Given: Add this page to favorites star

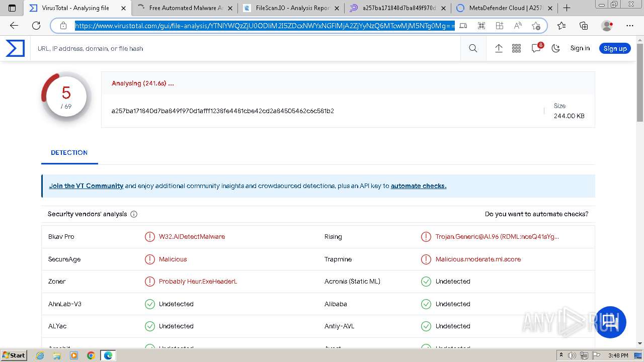Looking at the screenshot, I should [536, 26].
